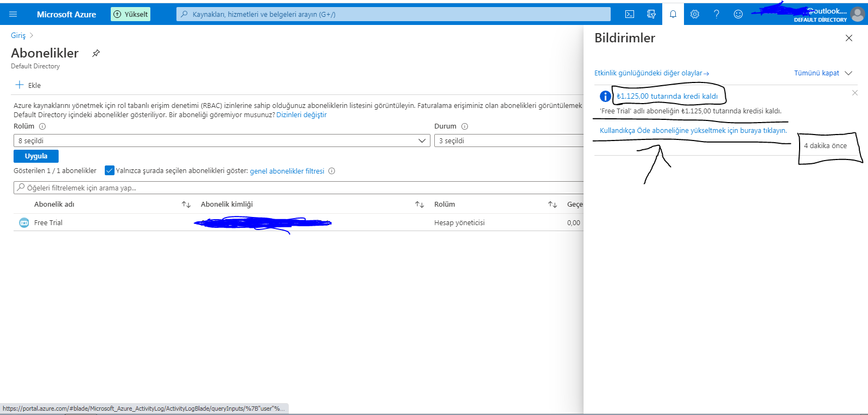868x415 pixels.
Task: Open Dizinleri değiştir link
Action: [x=301, y=115]
